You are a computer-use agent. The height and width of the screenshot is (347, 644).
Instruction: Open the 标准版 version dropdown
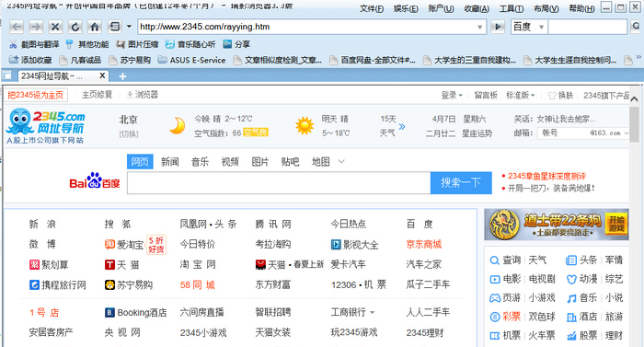(x=521, y=95)
